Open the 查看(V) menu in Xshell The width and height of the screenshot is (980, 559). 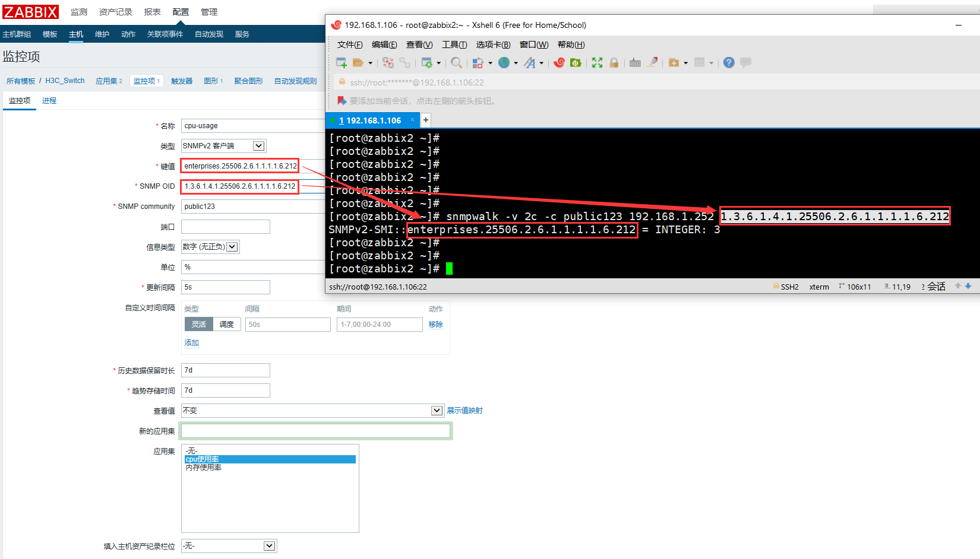click(x=419, y=45)
